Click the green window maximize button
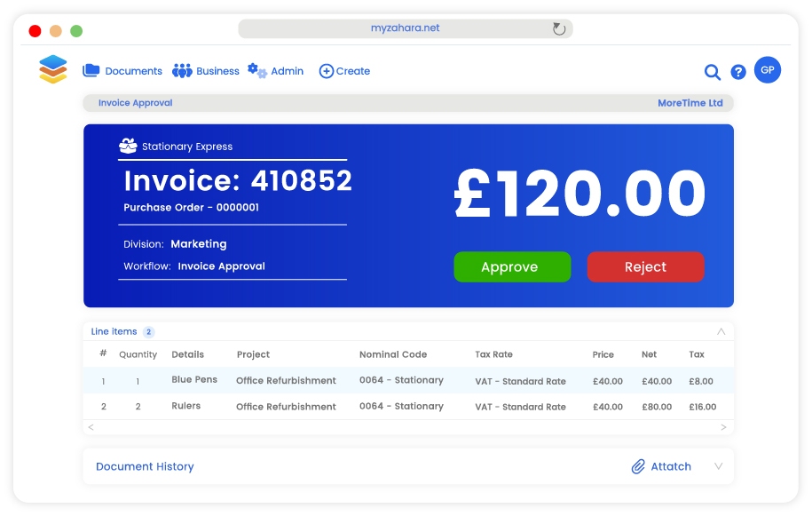The image size is (812, 516). pos(76,31)
